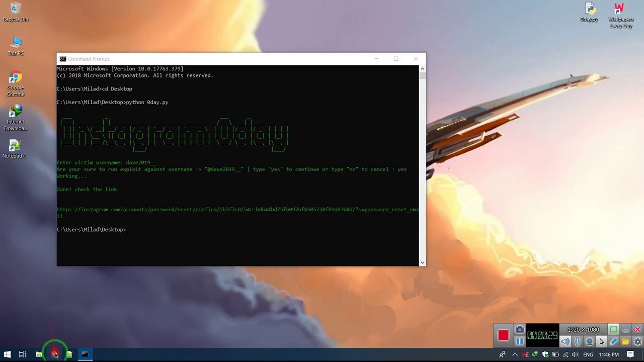Toggle webcam overlay in the recorder toolbar
Image resolution: width=644 pixels, height=362 pixels.
tap(590, 341)
